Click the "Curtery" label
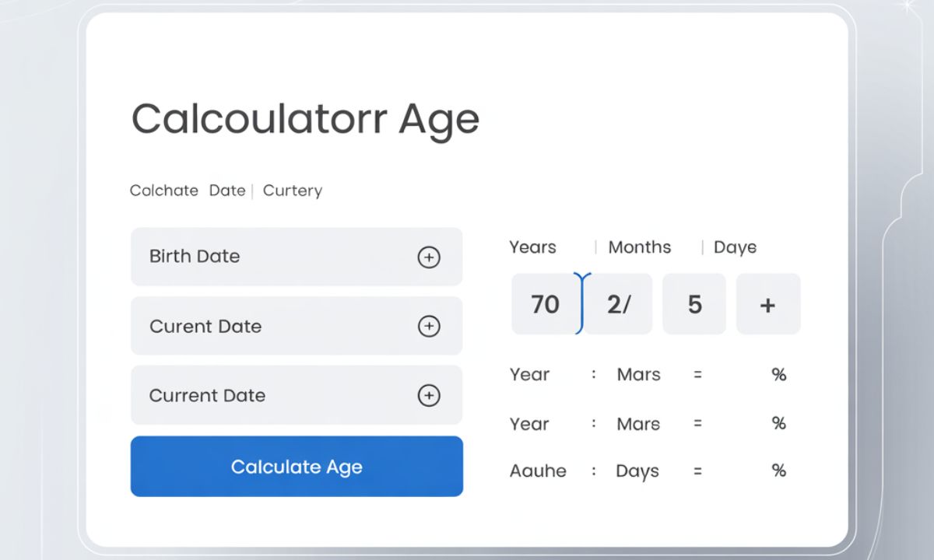Image resolution: width=934 pixels, height=560 pixels. [x=293, y=191]
